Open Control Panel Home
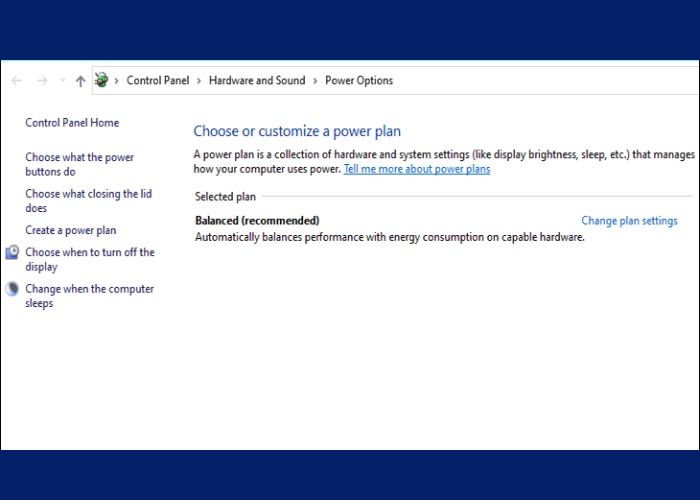 [72, 123]
